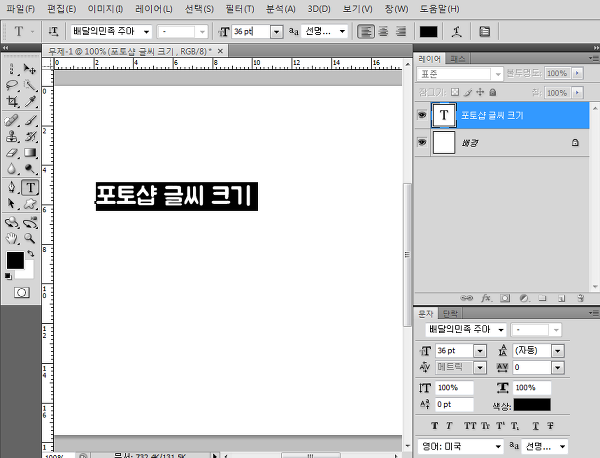Image resolution: width=600 pixels, height=458 pixels.
Task: Add a layer mask
Action: (505, 298)
